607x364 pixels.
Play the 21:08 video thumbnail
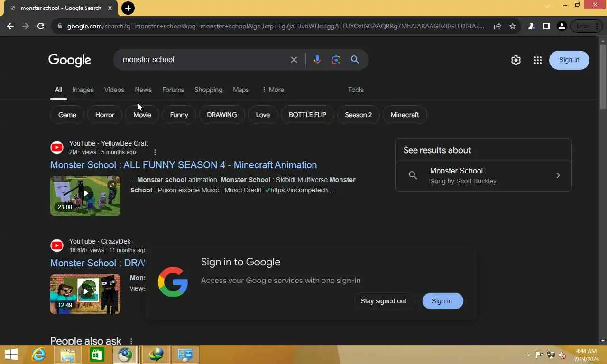pos(85,196)
